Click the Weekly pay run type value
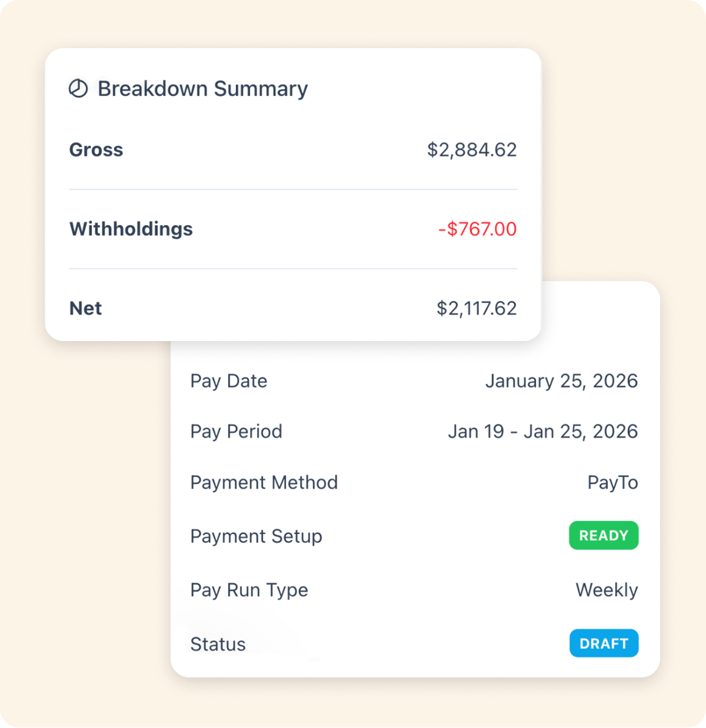This screenshot has height=728, width=706. coord(607,590)
